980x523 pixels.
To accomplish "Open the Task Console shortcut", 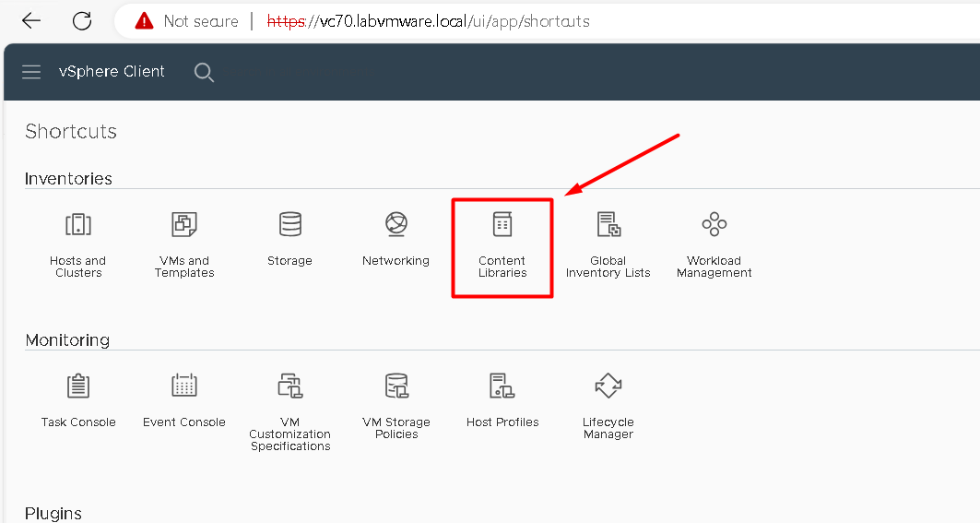I will coord(78,401).
